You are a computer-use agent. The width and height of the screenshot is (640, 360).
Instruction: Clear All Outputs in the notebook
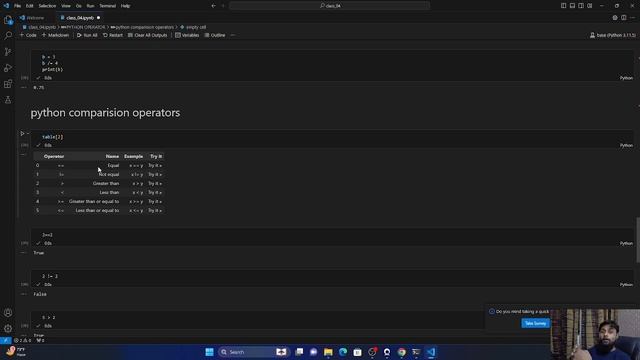point(148,36)
